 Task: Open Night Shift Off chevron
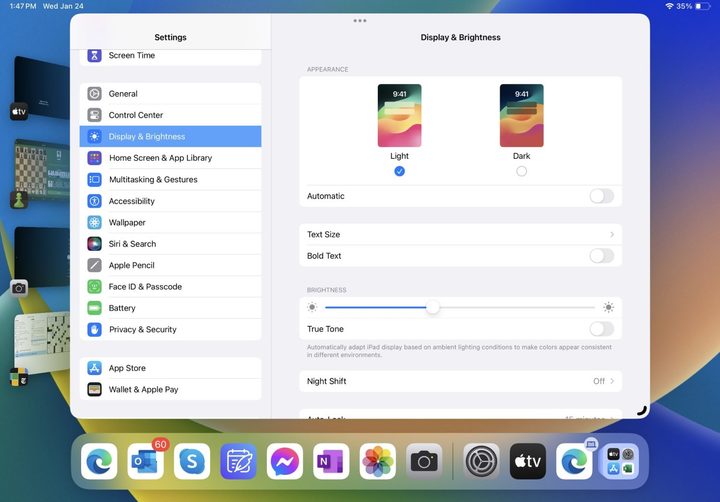612,381
